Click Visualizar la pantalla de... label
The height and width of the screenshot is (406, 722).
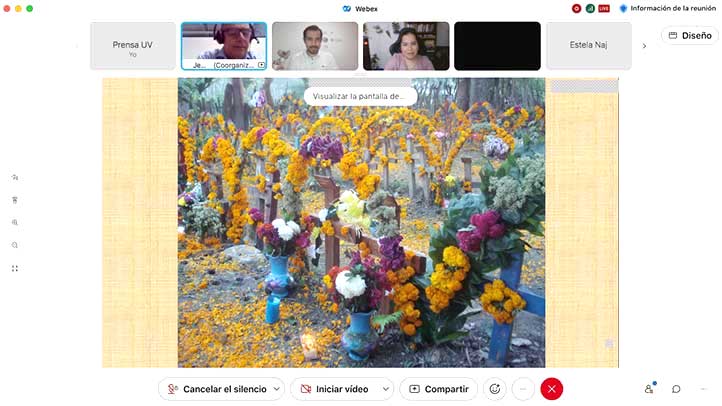(x=360, y=96)
